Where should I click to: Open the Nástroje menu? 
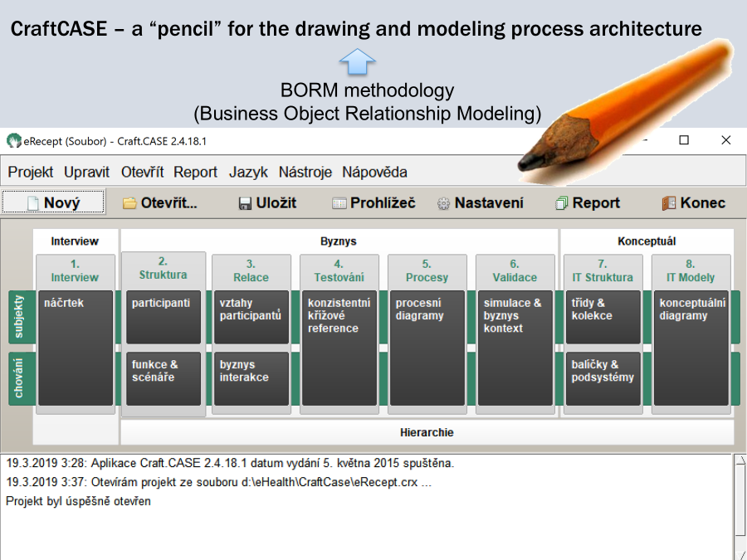(x=305, y=172)
